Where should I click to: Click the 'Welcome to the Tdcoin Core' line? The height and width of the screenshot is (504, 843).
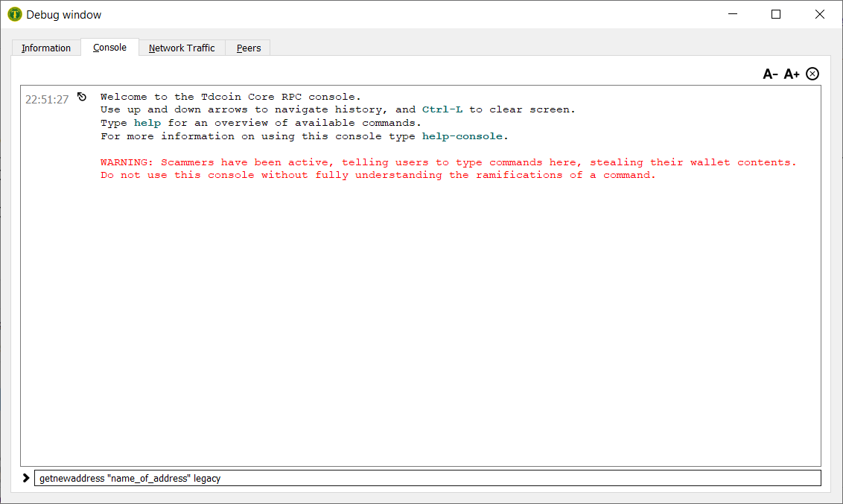(230, 97)
